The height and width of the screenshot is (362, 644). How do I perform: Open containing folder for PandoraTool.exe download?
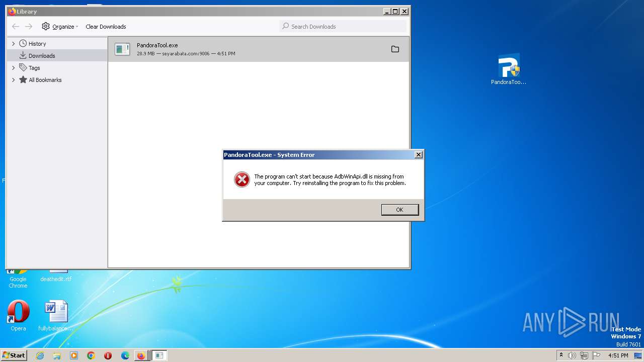(395, 49)
